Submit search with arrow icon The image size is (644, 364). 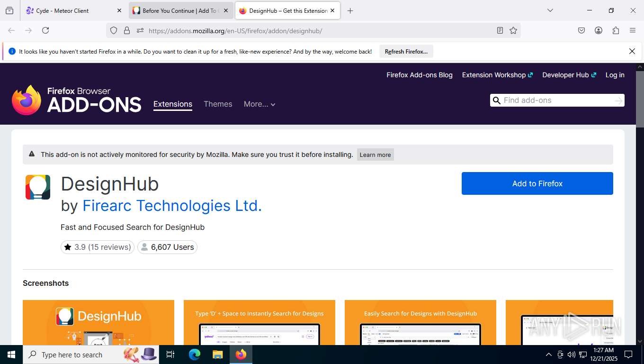pyautogui.click(x=618, y=100)
